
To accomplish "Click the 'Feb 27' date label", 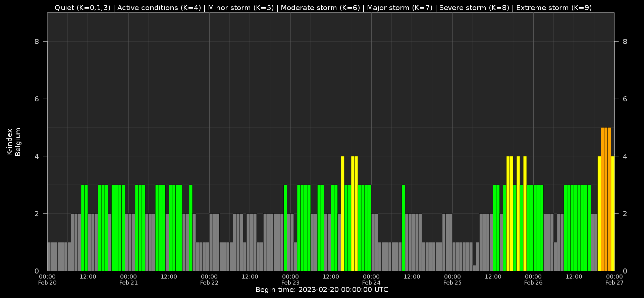I will [614, 283].
